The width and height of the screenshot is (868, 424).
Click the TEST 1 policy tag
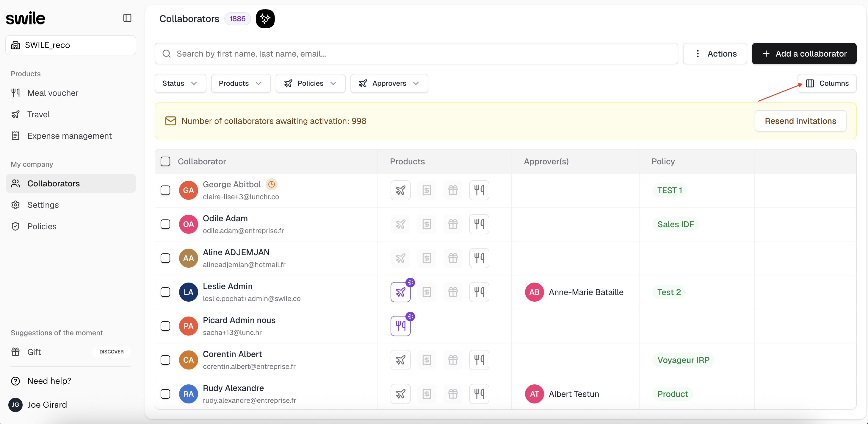669,190
